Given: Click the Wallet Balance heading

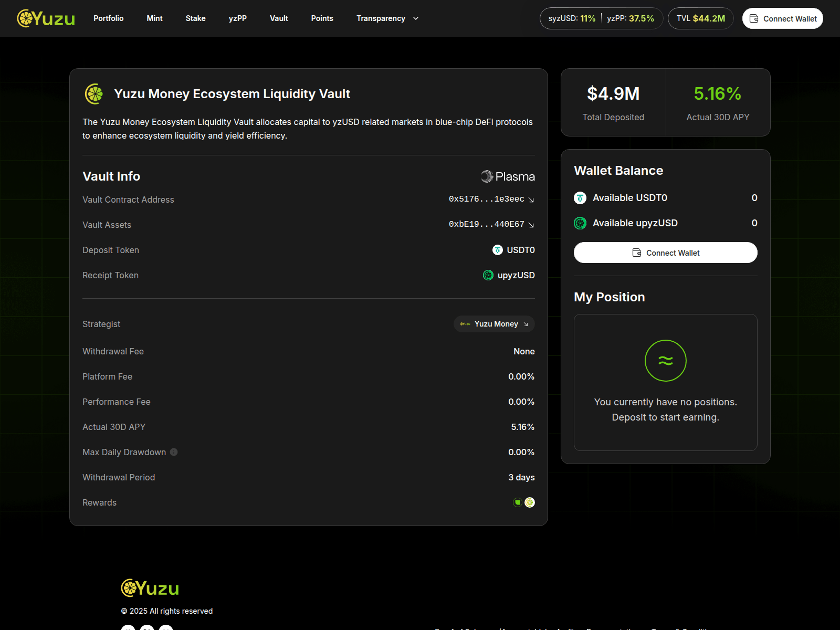Looking at the screenshot, I should point(618,171).
